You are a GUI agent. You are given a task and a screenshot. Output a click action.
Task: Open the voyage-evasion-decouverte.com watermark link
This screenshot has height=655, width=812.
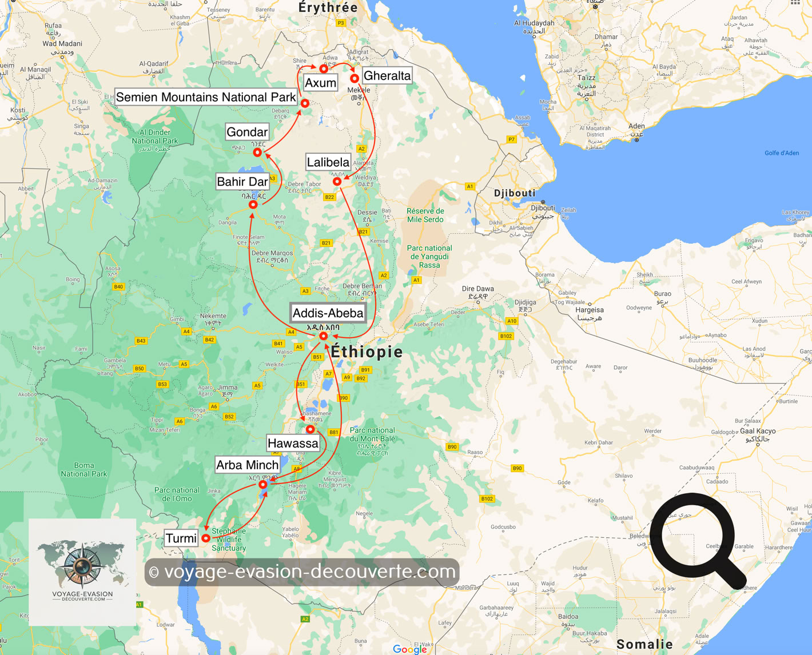pos(302,572)
